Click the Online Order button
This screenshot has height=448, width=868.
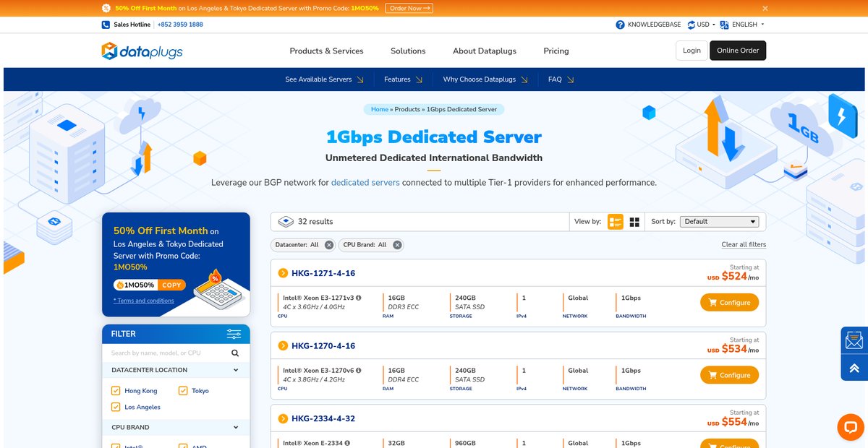point(738,51)
